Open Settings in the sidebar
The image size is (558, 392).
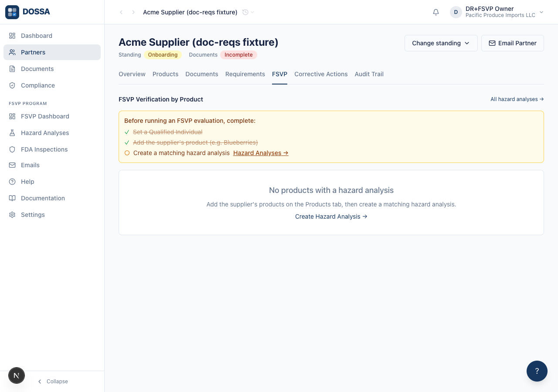coord(52,215)
